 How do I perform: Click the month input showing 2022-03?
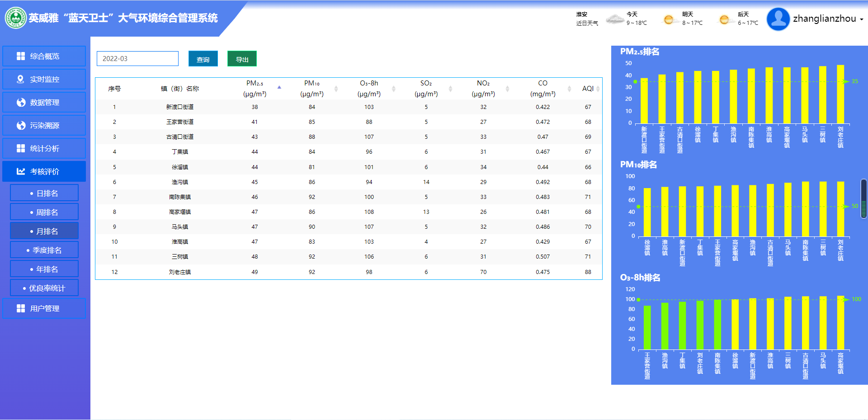tap(137, 59)
